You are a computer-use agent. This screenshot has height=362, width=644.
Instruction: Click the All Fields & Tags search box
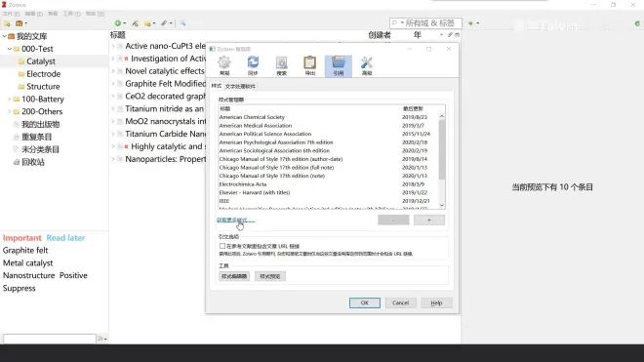click(425, 23)
